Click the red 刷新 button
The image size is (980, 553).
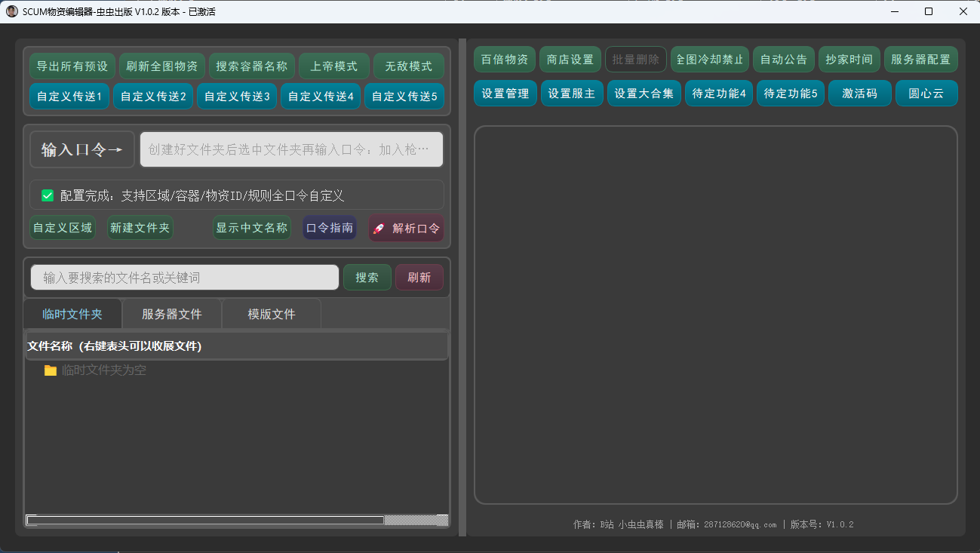coord(419,278)
